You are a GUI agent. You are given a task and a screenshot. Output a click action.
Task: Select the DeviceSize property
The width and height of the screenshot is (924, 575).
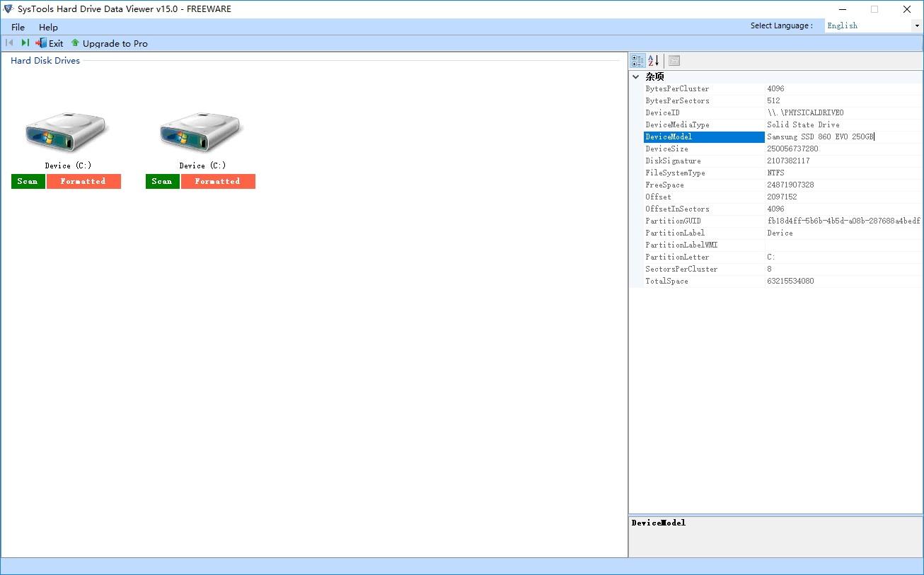tap(666, 149)
